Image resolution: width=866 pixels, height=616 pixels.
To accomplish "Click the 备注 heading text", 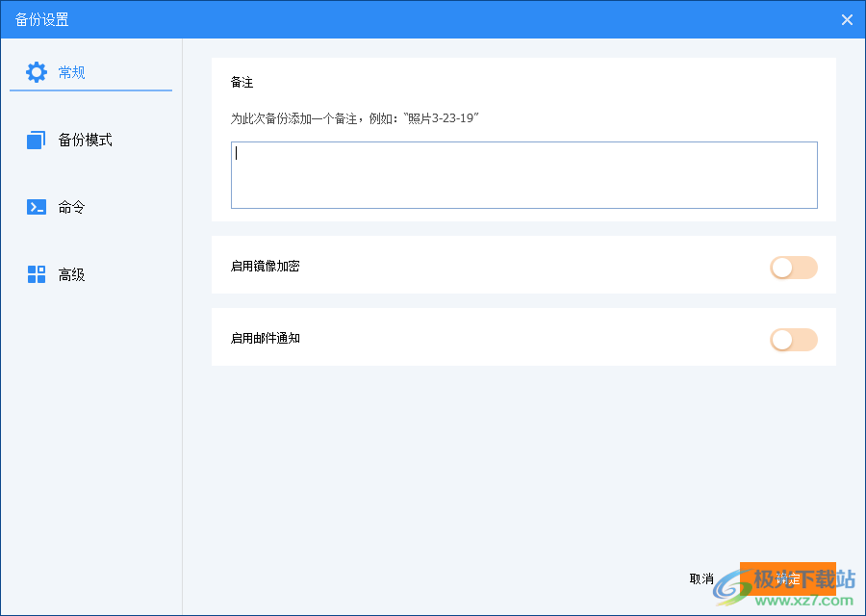I will click(x=242, y=83).
